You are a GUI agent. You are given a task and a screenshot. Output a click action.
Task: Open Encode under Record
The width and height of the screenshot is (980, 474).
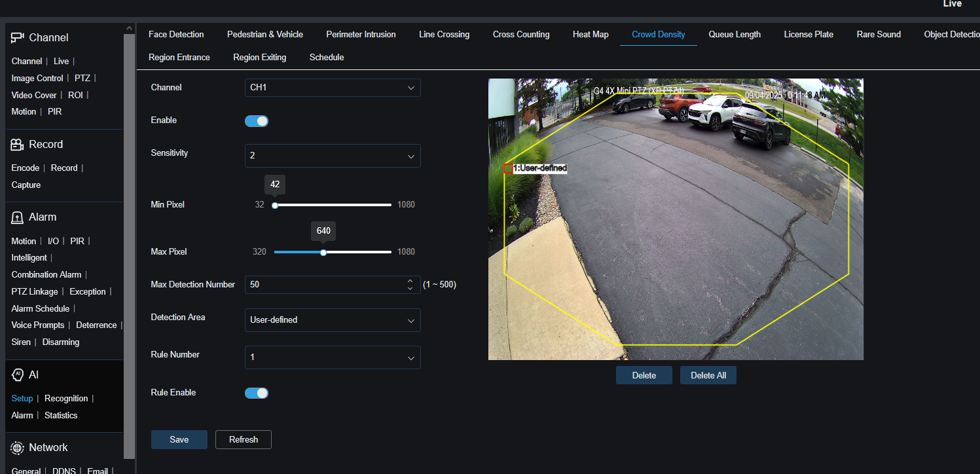click(x=26, y=168)
